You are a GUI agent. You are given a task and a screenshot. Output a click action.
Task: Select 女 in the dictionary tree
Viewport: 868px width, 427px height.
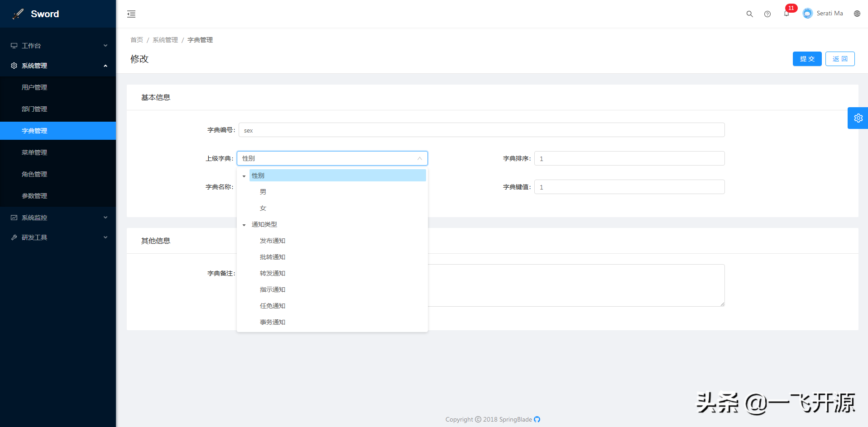click(263, 208)
